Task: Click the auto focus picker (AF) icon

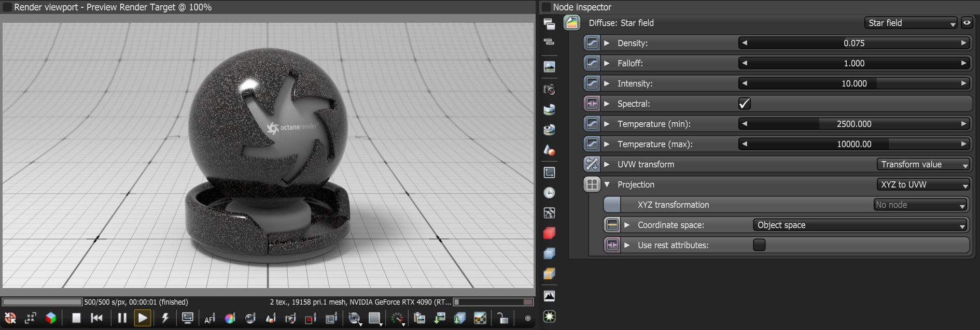Action: 209,319
